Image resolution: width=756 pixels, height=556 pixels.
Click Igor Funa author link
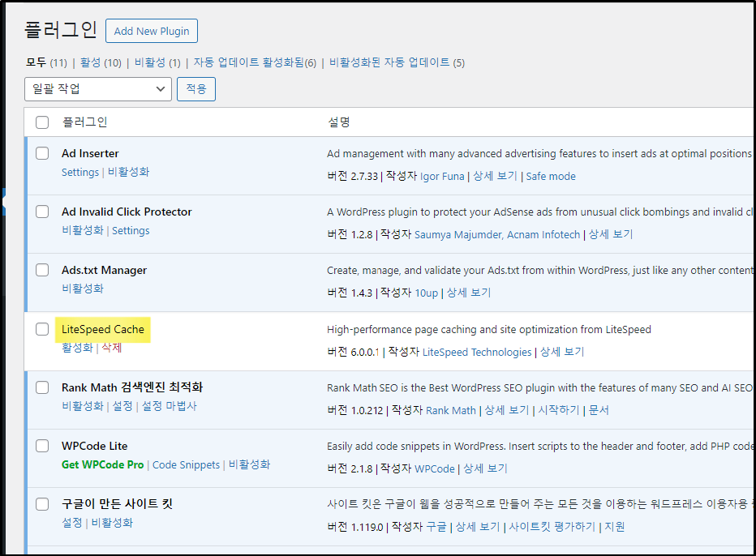coord(442,177)
